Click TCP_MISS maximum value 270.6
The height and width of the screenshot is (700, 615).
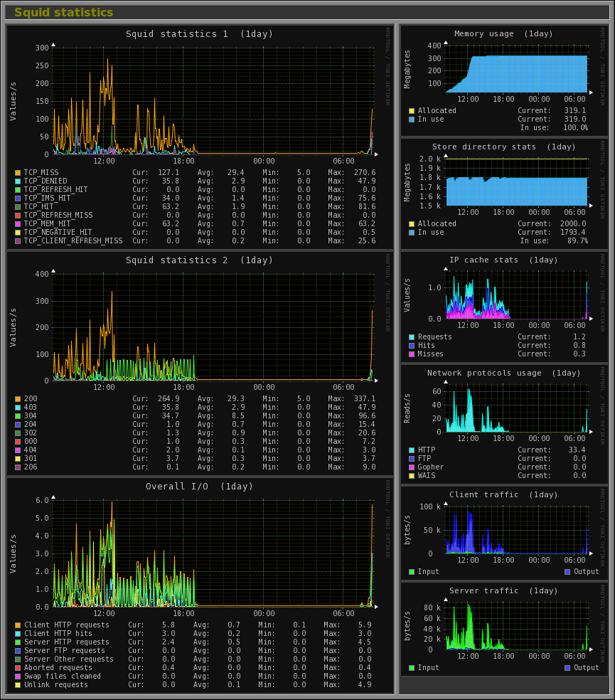click(365, 172)
